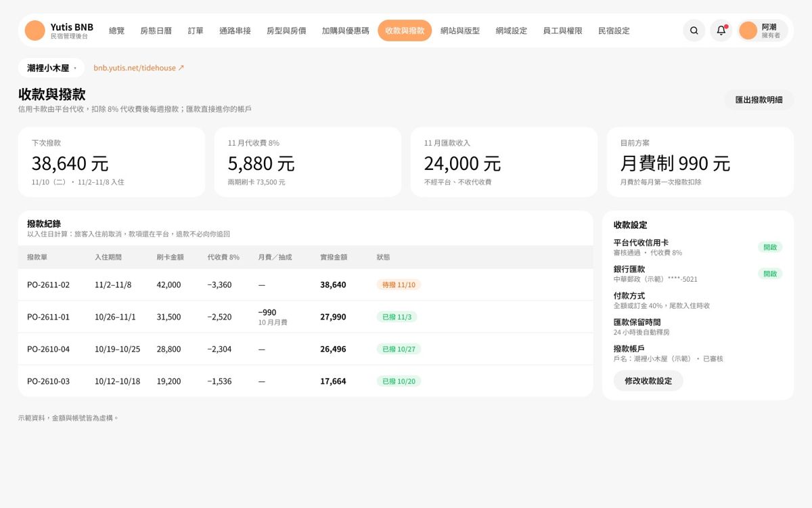The image size is (812, 508).
Task: Select the 房型與房價 tab
Action: (x=286, y=30)
